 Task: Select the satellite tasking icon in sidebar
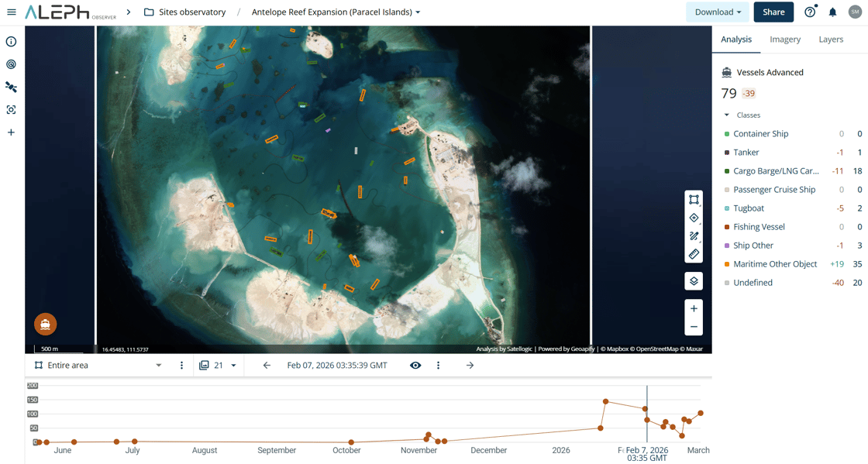pyautogui.click(x=11, y=88)
